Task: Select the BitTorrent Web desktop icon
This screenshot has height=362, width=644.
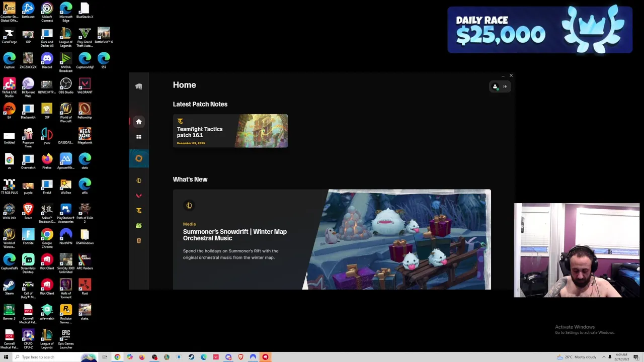Action: coord(28,87)
